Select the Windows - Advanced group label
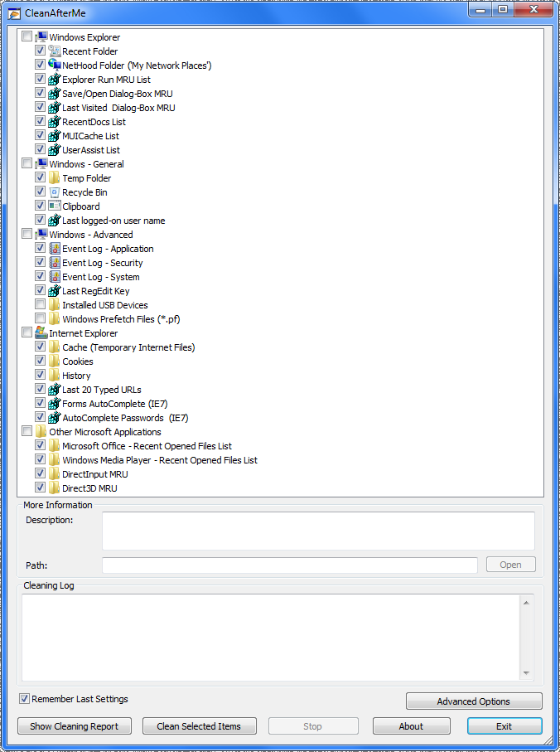 pyautogui.click(x=91, y=235)
